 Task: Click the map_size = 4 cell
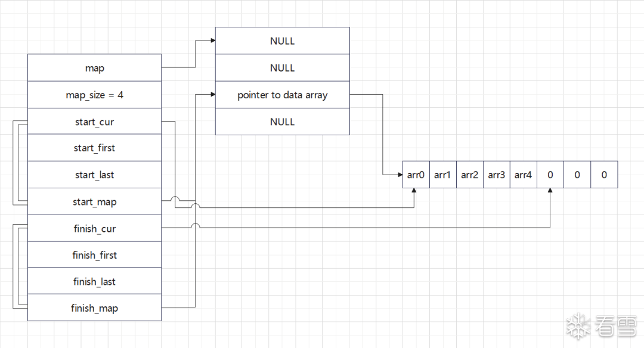pos(94,95)
